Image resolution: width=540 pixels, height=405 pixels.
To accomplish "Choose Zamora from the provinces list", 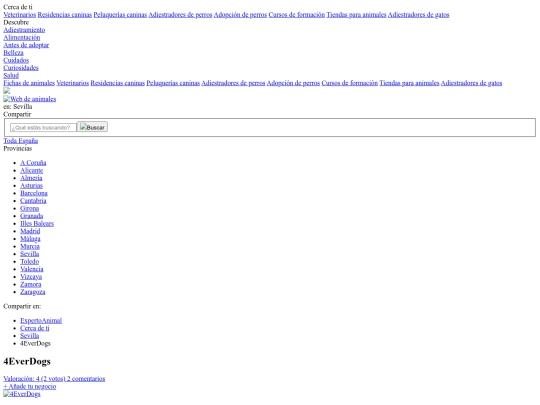I will tap(31, 284).
